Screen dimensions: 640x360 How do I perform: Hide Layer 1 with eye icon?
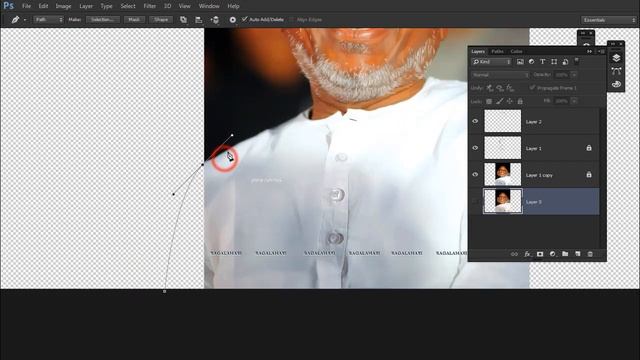475,148
